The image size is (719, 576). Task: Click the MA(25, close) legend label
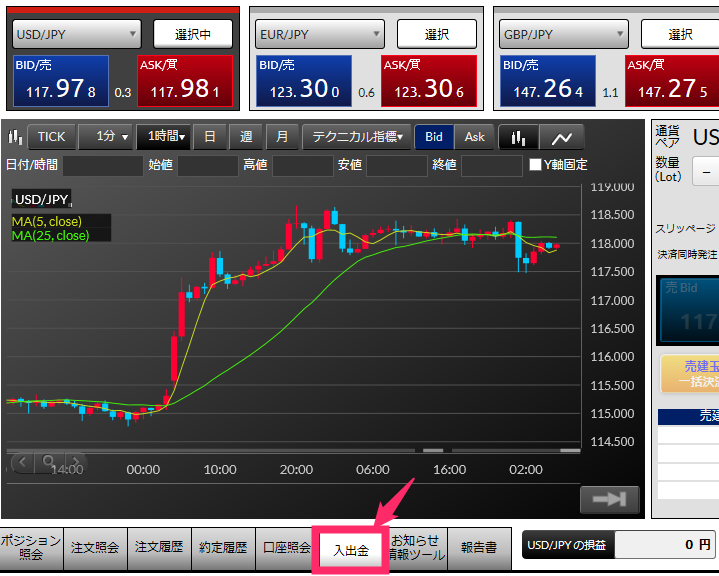(x=50, y=235)
